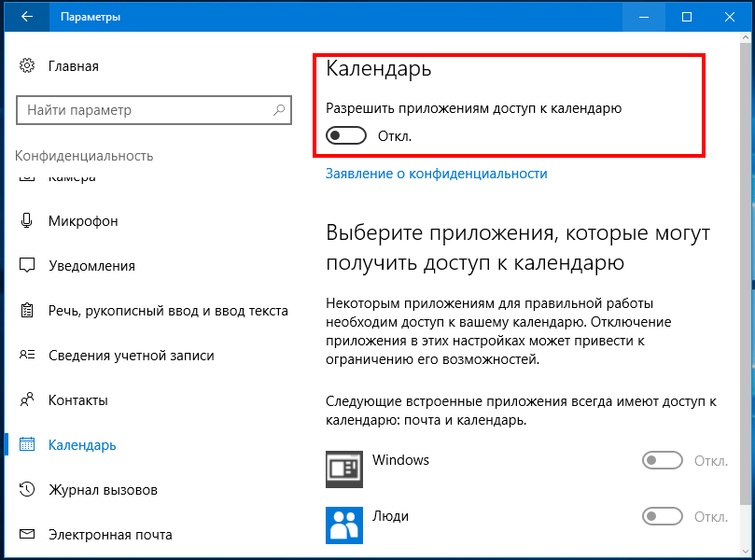The height and width of the screenshot is (560, 755).
Task: Close the Параметры window
Action: coord(730,17)
